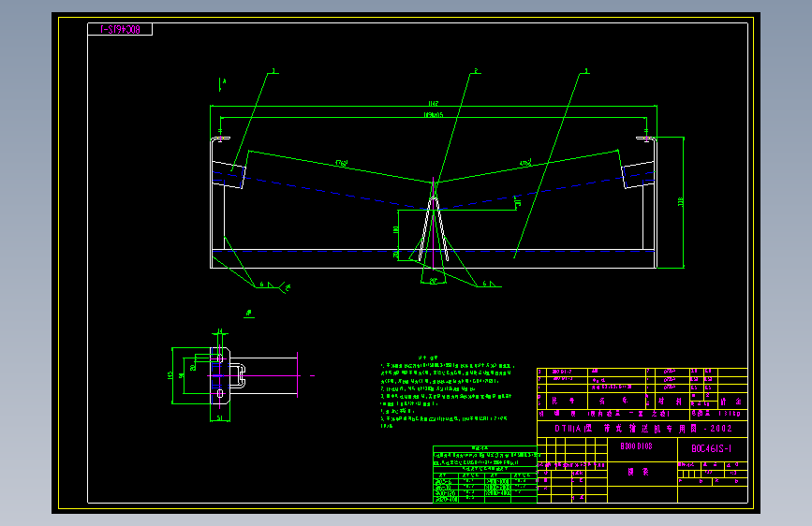Select the section arrow marker A above frame
This screenshot has width=812, height=526.
click(222, 84)
